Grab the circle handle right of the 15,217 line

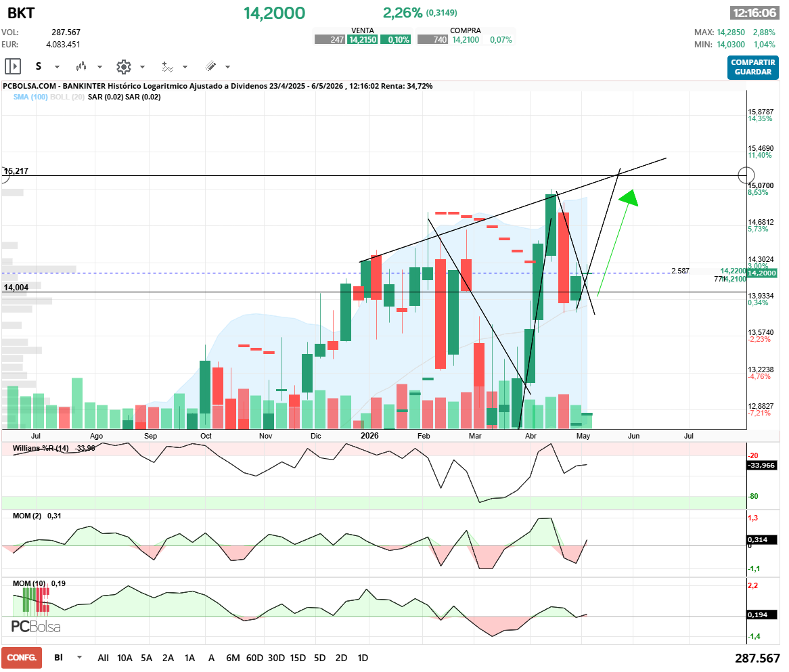(746, 175)
